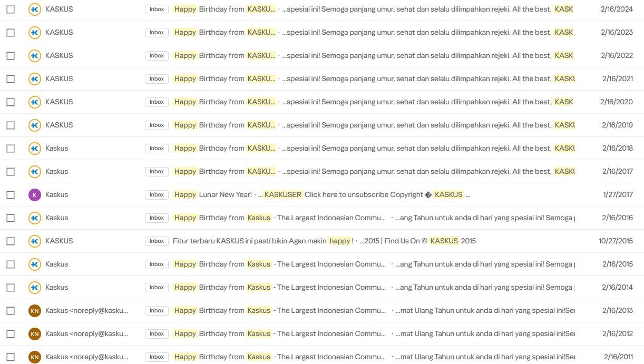The height and width of the screenshot is (364, 644).
Task: Click sender name Kaskus on the 2/16/2017 row
Action: [x=56, y=171]
